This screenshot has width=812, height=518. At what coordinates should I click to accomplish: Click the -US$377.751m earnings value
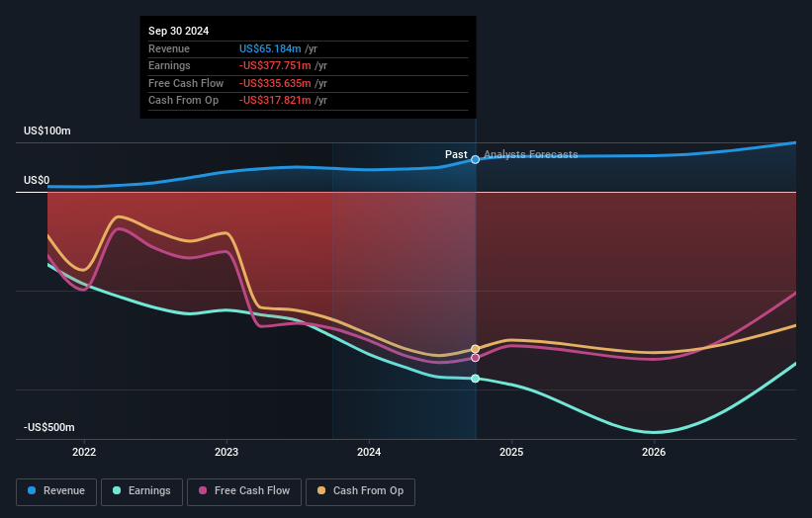click(275, 65)
